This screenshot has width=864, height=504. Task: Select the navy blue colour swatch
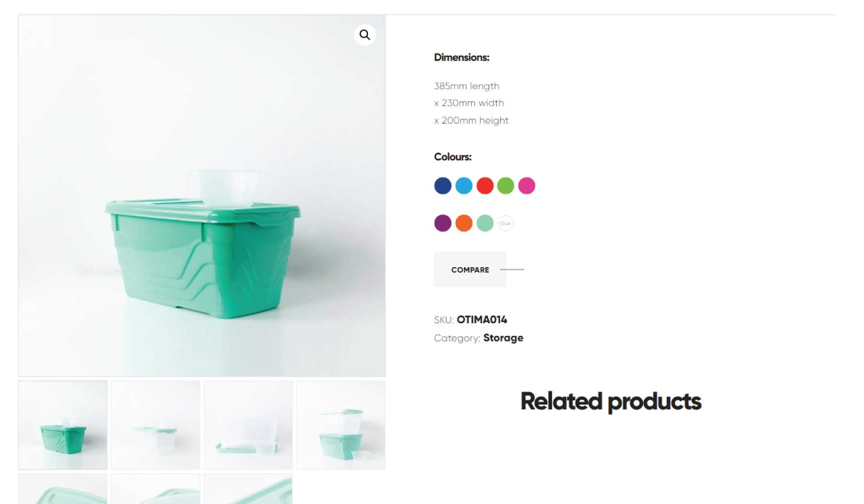442,185
